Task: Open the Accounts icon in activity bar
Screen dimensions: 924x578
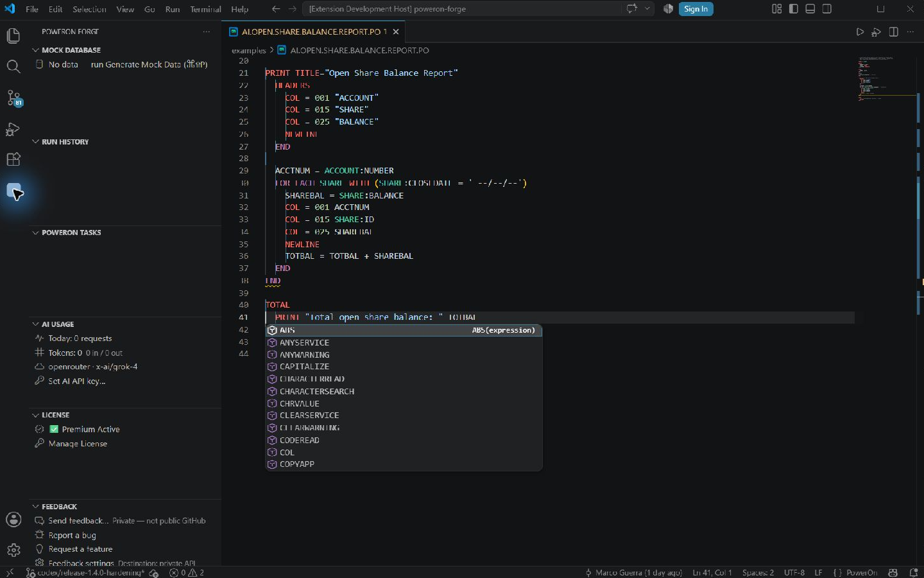Action: [x=13, y=520]
